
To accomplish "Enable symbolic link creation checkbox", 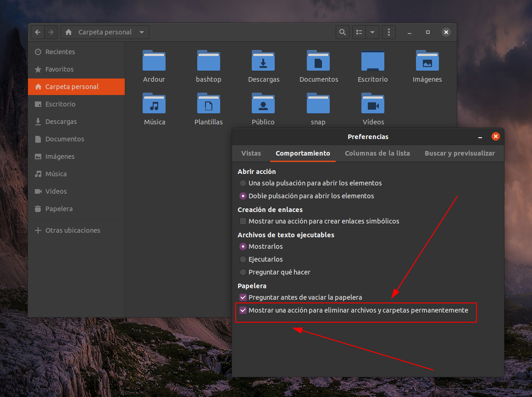I will [243, 221].
